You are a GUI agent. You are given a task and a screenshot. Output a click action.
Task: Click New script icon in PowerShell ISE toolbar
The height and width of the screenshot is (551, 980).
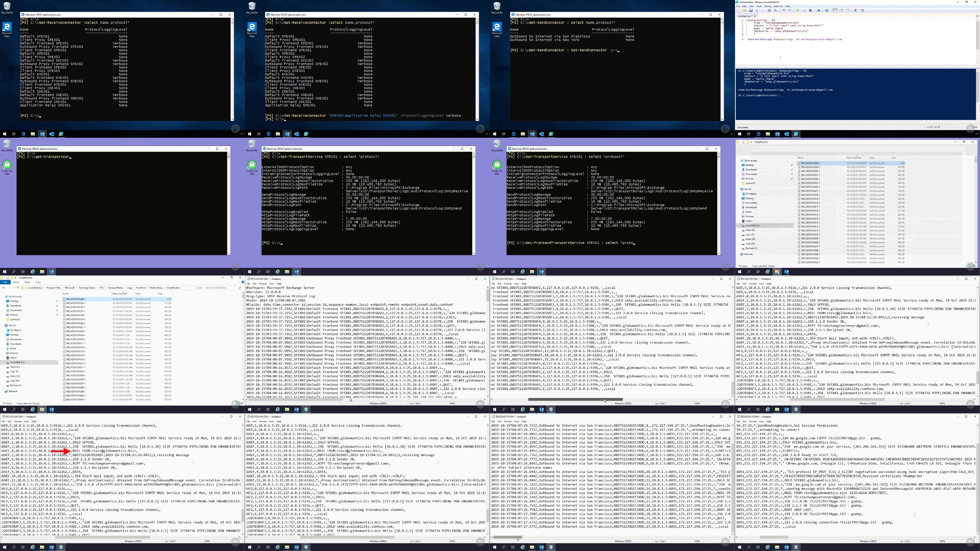tap(738, 10)
